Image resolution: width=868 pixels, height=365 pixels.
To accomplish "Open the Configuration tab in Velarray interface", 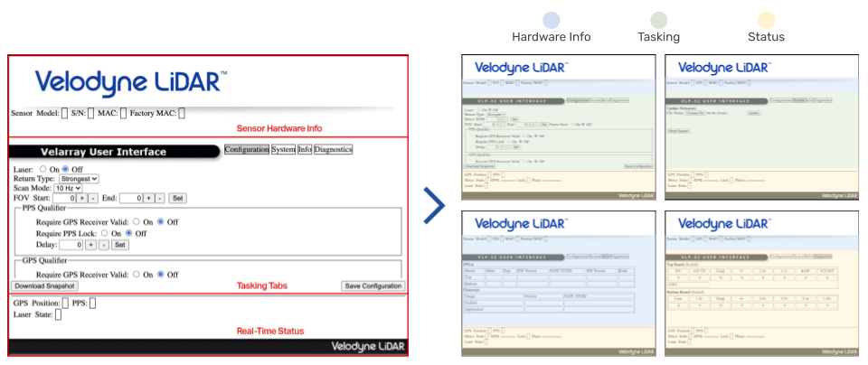I will click(x=246, y=149).
